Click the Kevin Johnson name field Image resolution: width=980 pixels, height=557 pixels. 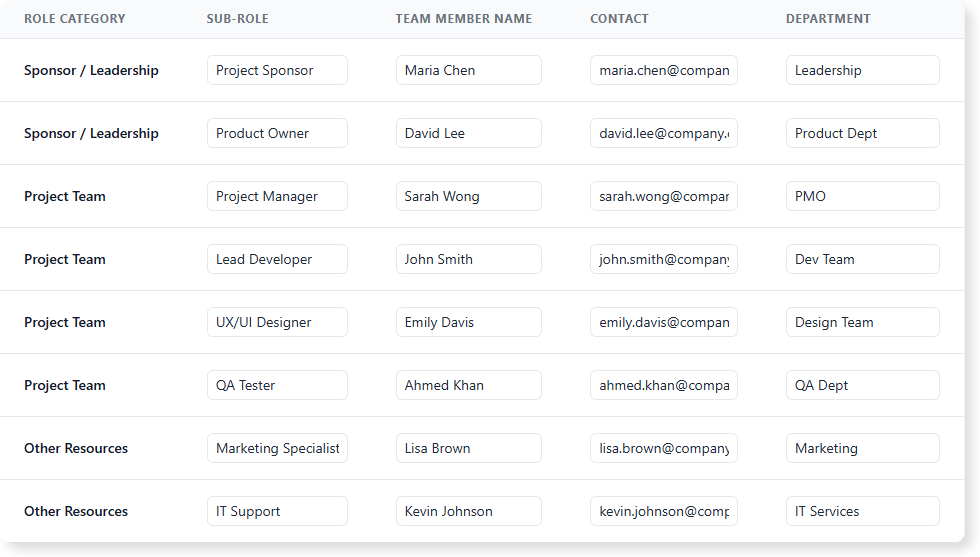[468, 511]
